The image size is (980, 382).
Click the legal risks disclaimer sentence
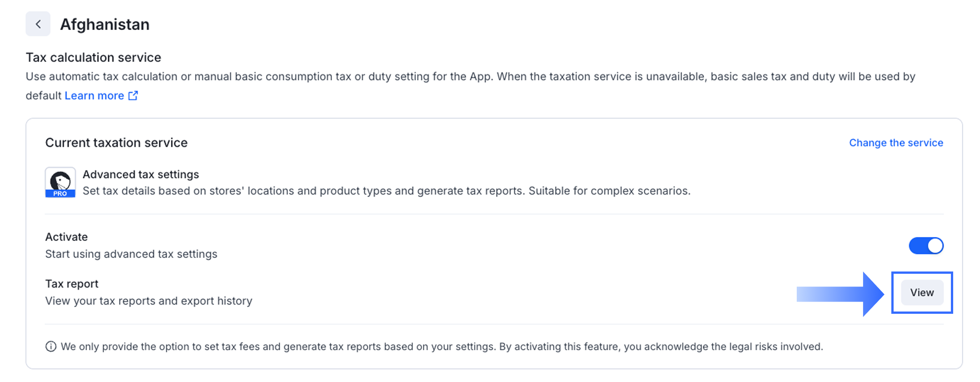pyautogui.click(x=441, y=347)
